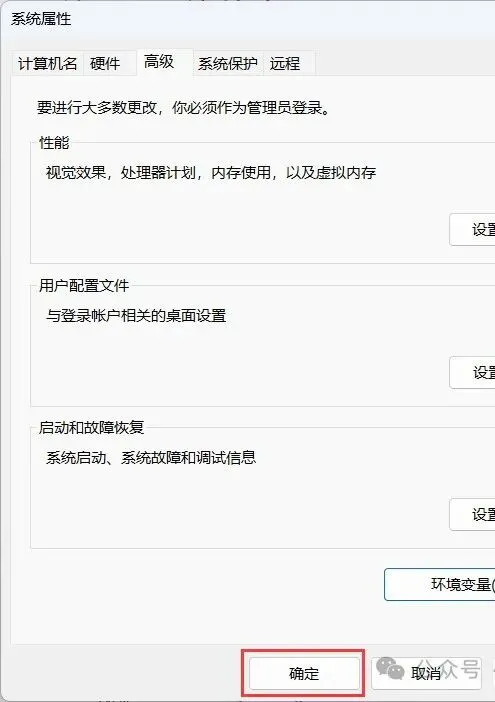Click the 启动和故障恢复 group heading
The width and height of the screenshot is (495, 702).
coord(92,428)
